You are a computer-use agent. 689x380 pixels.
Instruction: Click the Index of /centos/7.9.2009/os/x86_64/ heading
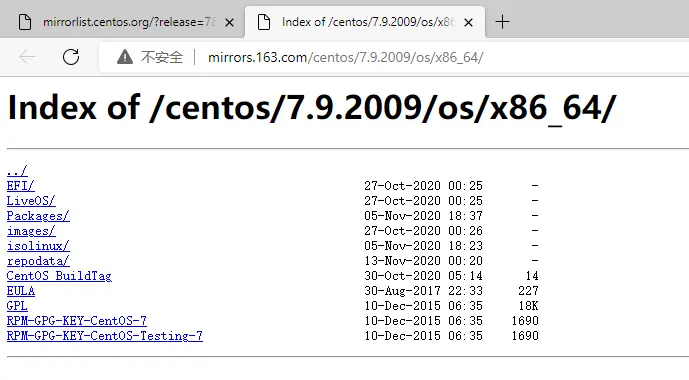312,108
